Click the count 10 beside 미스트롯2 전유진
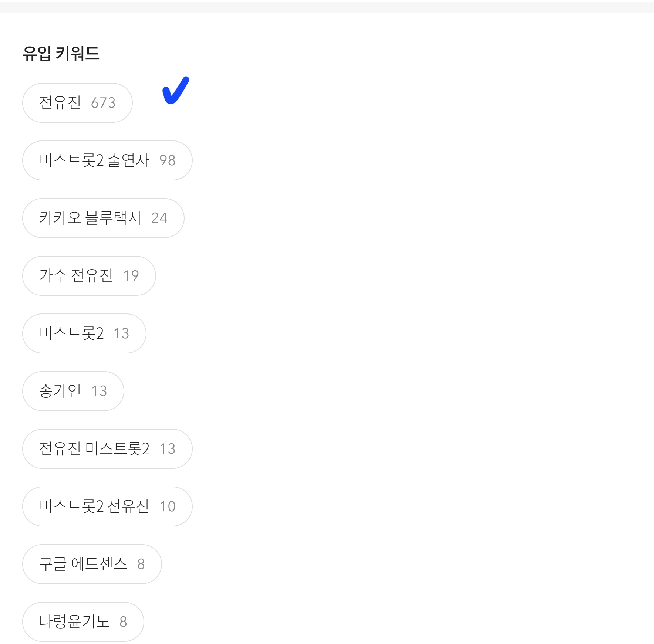Image resolution: width=654 pixels, height=644 pixels. point(168,506)
